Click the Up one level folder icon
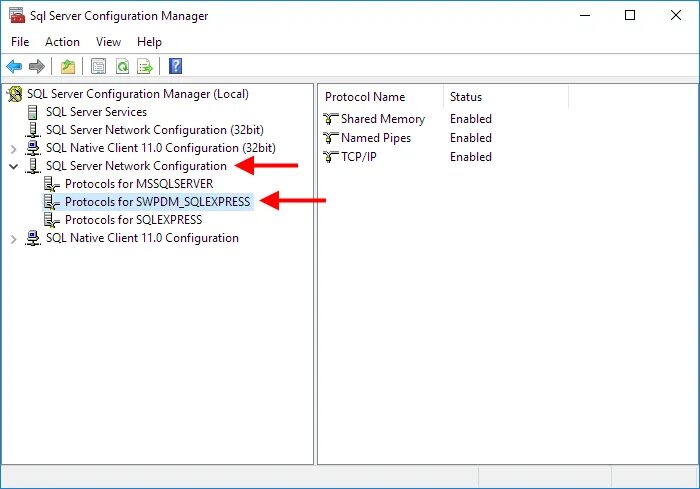This screenshot has width=700, height=489. coord(68,67)
